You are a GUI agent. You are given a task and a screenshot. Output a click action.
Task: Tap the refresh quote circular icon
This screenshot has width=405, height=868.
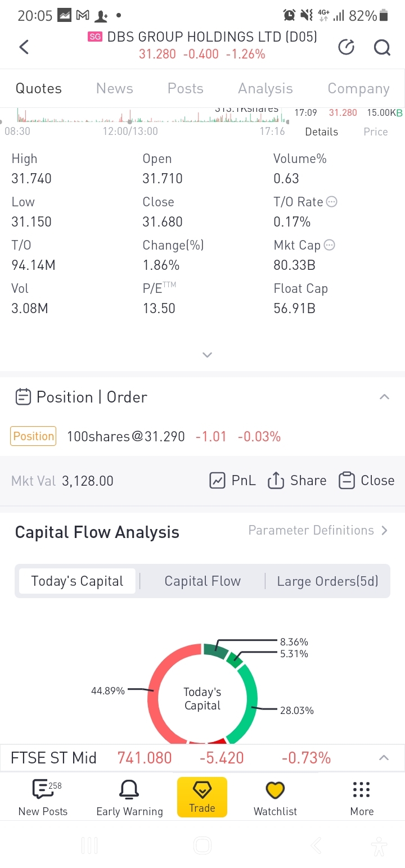tap(346, 47)
